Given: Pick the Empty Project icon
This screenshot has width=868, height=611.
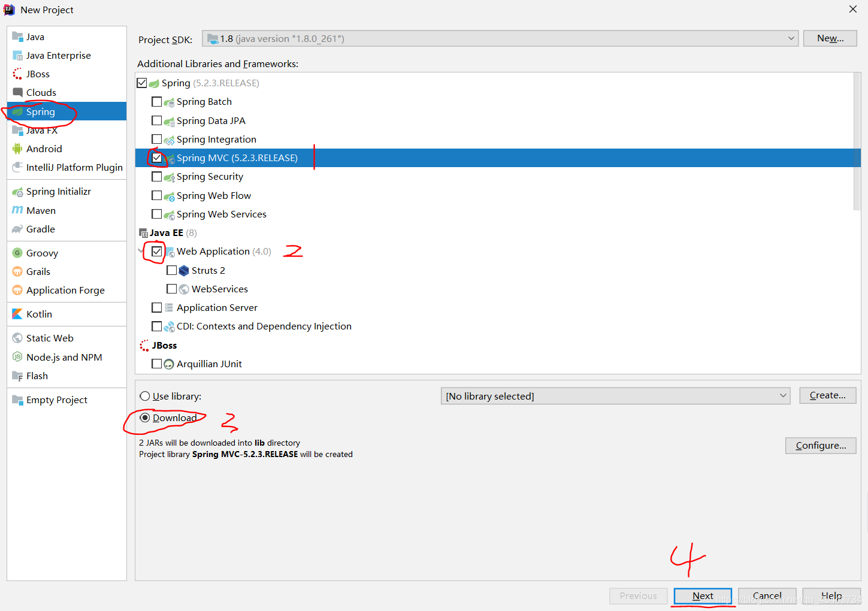Looking at the screenshot, I should 17,400.
